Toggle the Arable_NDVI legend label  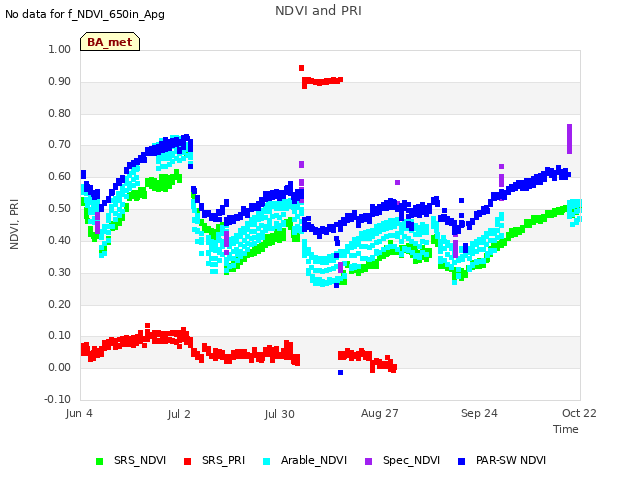pos(313,460)
